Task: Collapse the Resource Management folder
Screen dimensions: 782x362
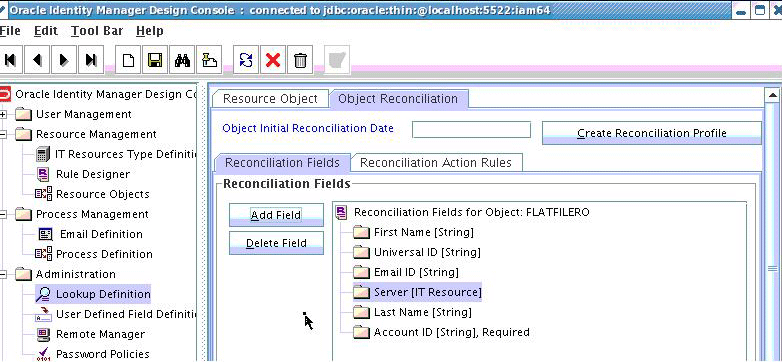Action: click(x=3, y=135)
